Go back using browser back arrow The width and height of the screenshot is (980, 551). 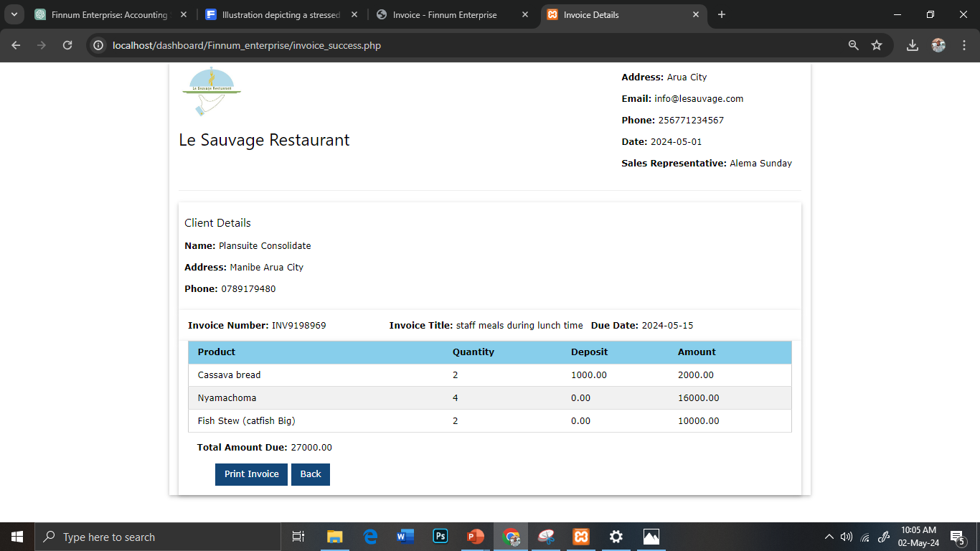16,45
